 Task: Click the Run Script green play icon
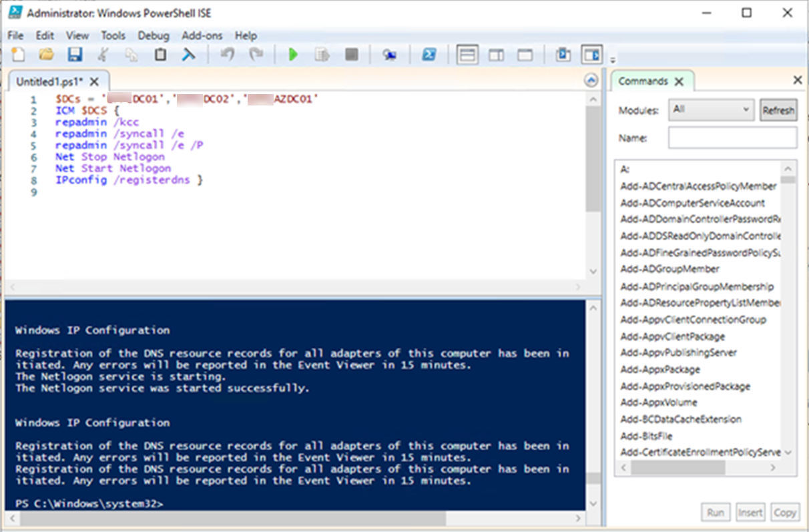(293, 55)
